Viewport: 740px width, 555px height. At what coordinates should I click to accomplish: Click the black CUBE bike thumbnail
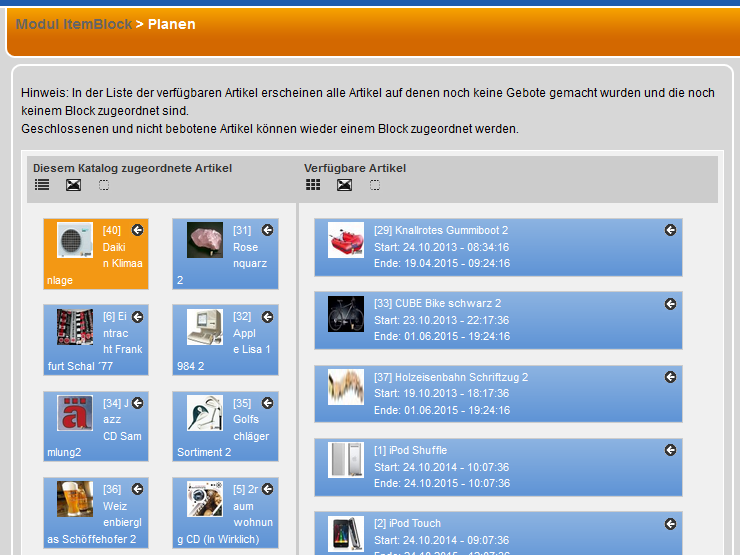(346, 314)
